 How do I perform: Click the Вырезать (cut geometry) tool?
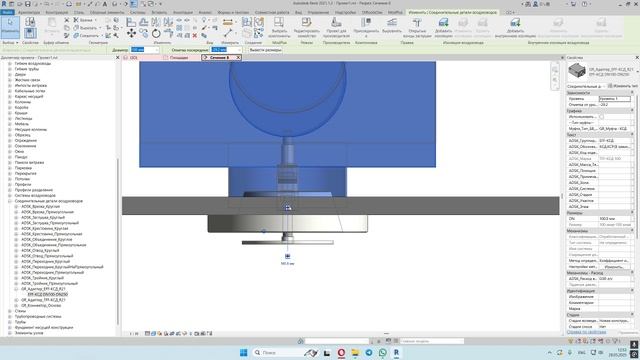[x=85, y=28]
